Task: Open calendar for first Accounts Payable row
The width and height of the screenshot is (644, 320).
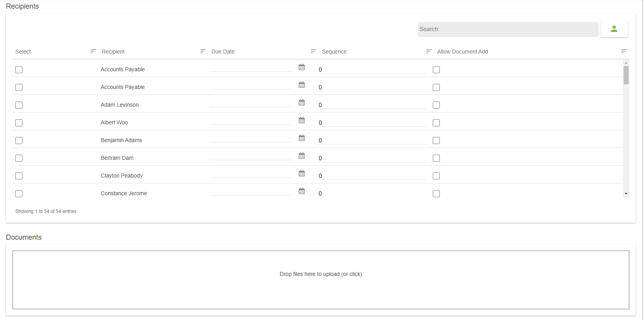Action: [302, 67]
